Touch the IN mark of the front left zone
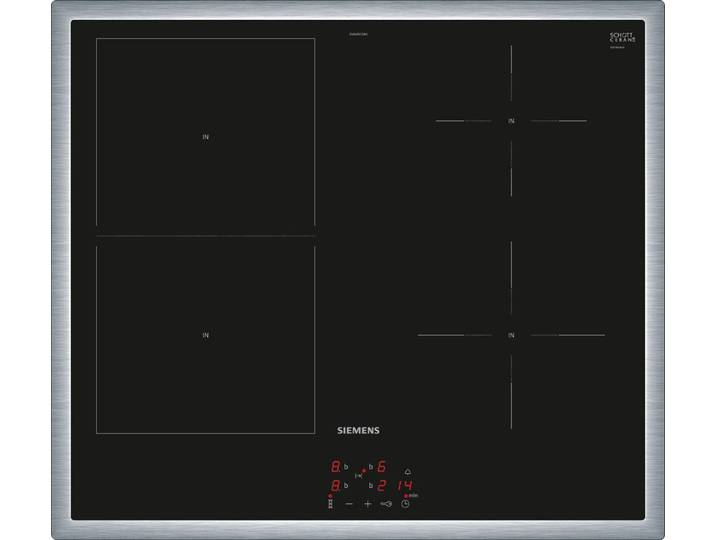 click(x=205, y=336)
